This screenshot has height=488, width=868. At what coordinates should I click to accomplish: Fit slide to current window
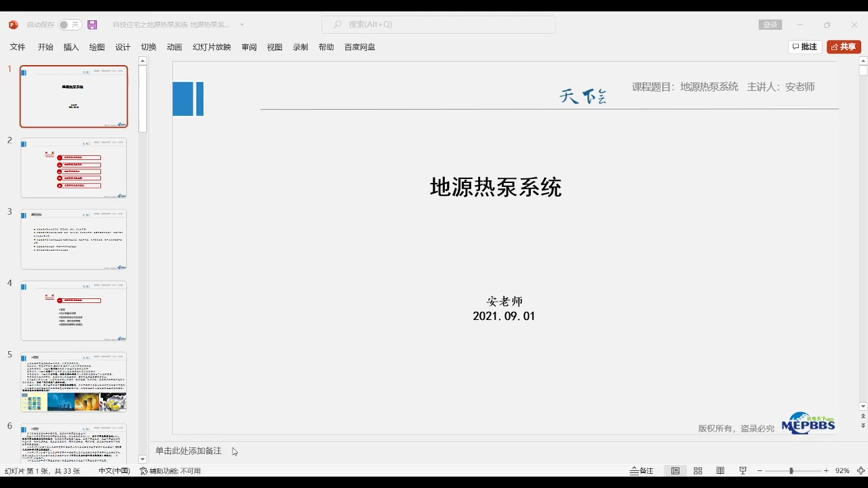coord(860,470)
